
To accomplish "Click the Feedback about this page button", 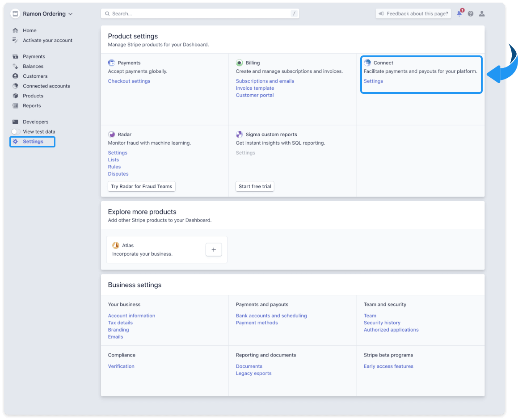I will click(x=413, y=13).
